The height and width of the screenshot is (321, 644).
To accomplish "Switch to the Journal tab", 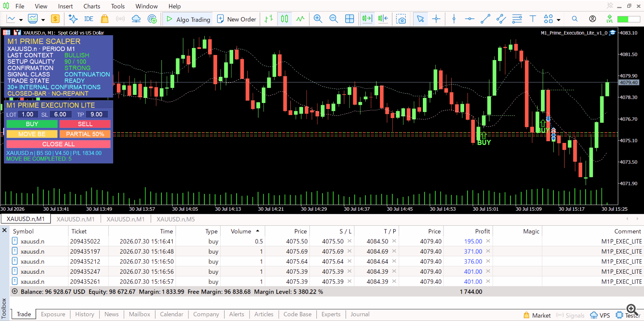I will tap(360, 314).
